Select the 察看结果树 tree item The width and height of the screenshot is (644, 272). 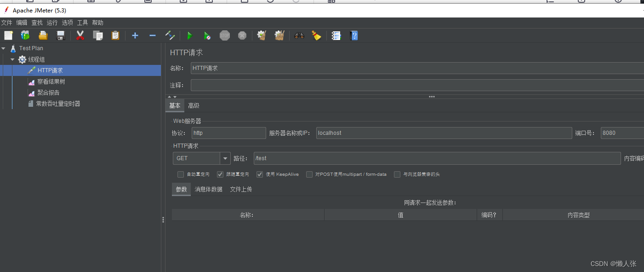tap(51, 81)
